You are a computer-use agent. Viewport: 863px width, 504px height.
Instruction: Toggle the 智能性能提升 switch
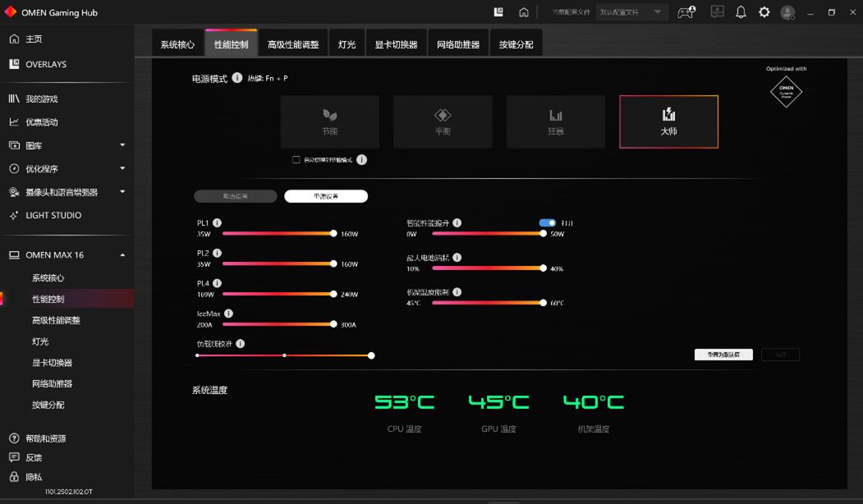point(547,222)
